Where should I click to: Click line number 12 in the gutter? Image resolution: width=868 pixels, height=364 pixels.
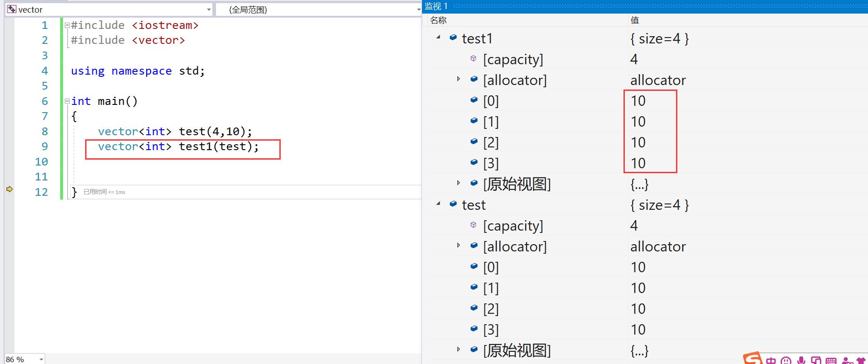[41, 192]
